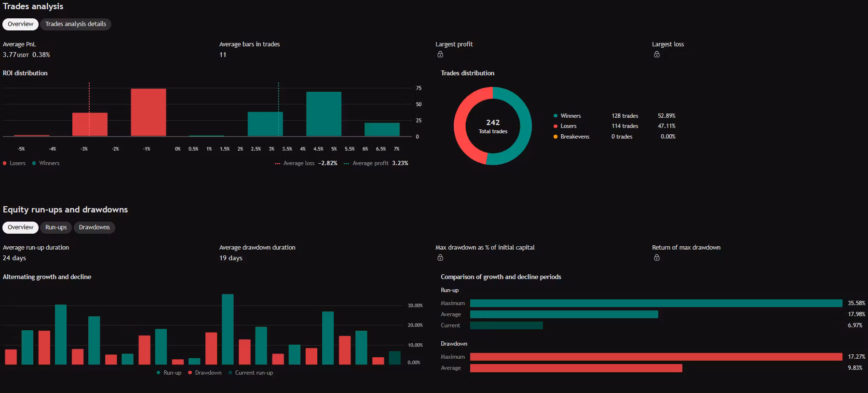Click the Current run-up legend dot

[x=231, y=373]
